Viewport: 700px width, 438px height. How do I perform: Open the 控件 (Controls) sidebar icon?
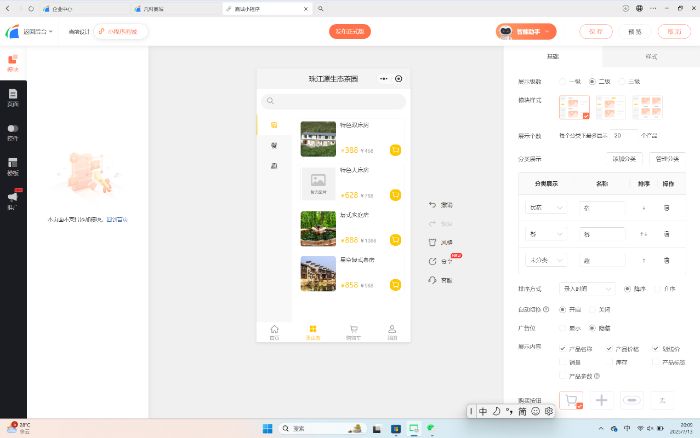point(13,131)
